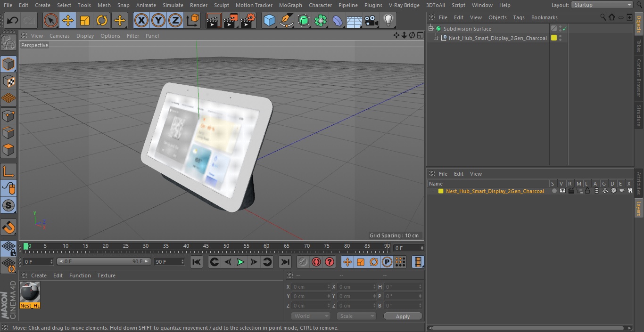Toggle Position keyframe recording
The width and height of the screenshot is (644, 332).
[x=347, y=262]
